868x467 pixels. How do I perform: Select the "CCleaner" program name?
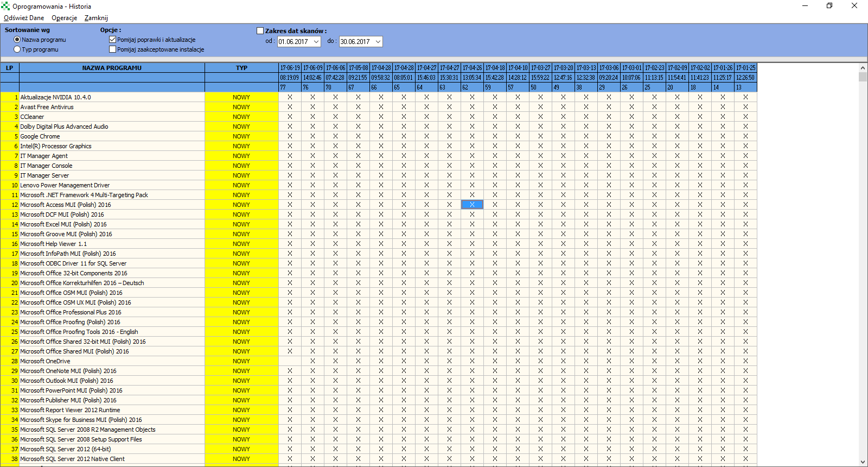[x=32, y=117]
